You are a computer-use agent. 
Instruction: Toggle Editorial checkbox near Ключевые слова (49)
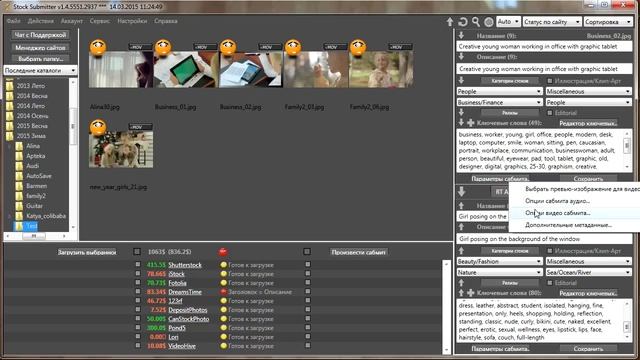pos(550,113)
